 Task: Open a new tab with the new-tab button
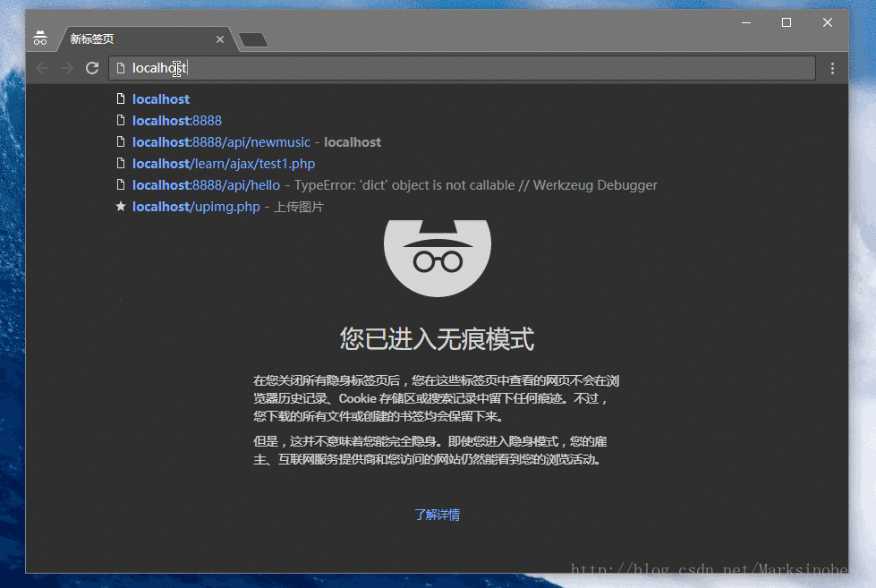[253, 39]
